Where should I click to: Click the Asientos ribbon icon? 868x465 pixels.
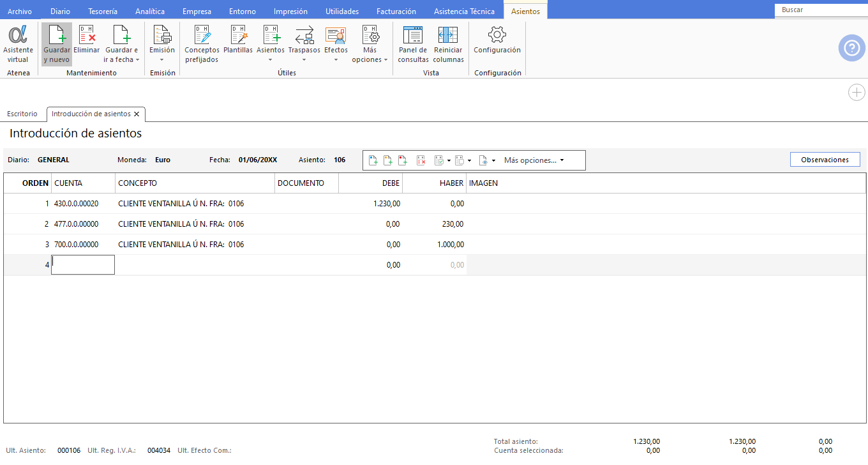[271, 35]
